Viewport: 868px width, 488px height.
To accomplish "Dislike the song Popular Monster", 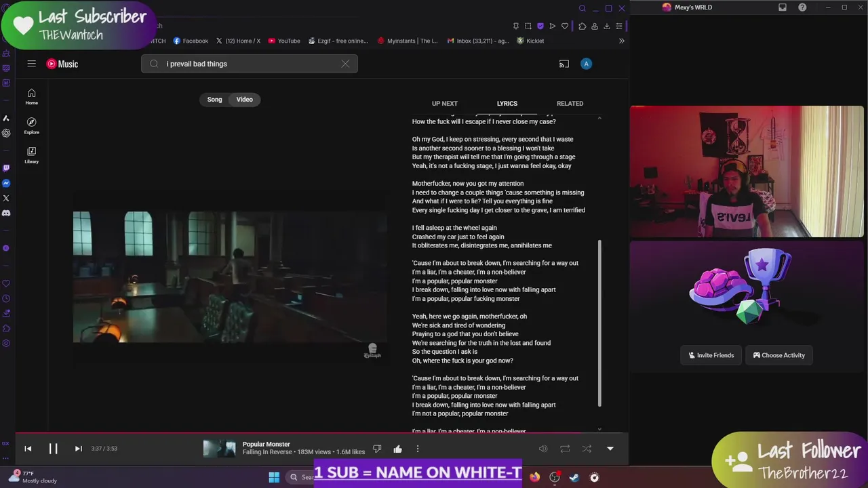I will point(377,449).
